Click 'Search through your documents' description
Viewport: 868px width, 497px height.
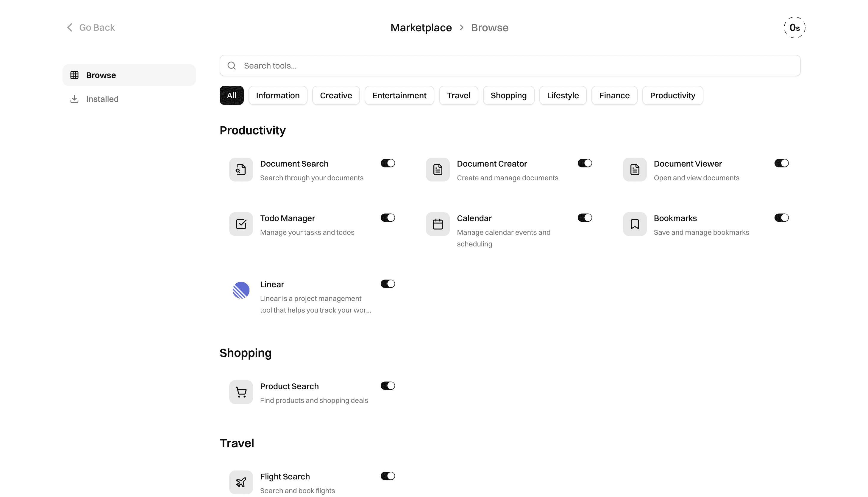click(x=311, y=178)
